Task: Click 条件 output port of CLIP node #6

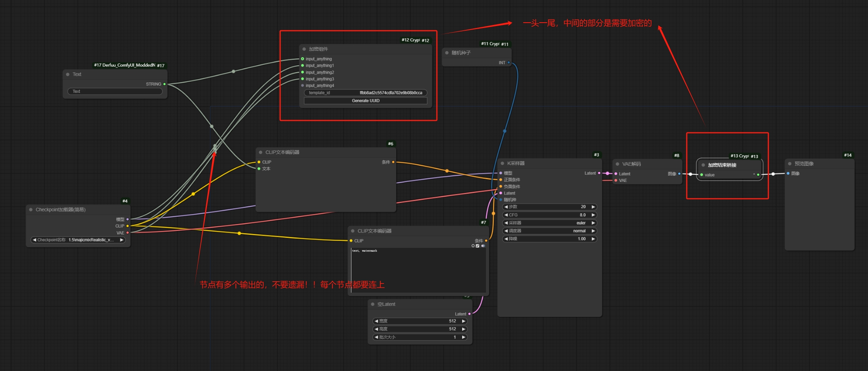Action: [393, 162]
